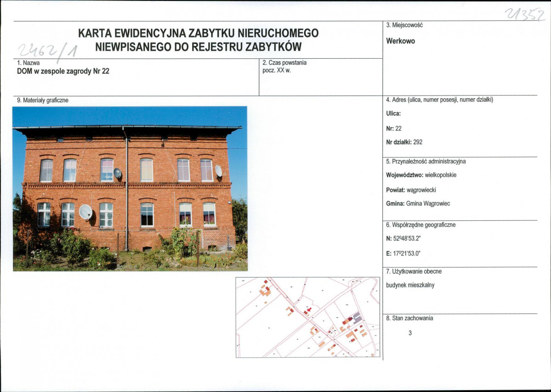Click the handwritten number in top-right corner

coord(525,15)
